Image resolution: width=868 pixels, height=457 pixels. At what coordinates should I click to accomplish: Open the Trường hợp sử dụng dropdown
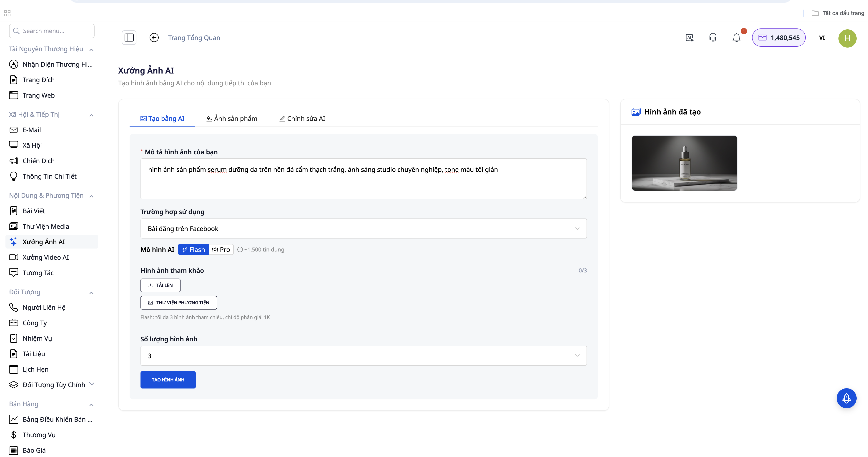point(363,229)
